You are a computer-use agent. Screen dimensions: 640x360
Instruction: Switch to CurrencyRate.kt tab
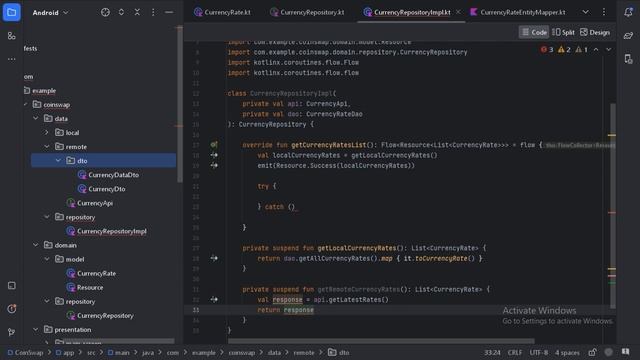point(222,12)
